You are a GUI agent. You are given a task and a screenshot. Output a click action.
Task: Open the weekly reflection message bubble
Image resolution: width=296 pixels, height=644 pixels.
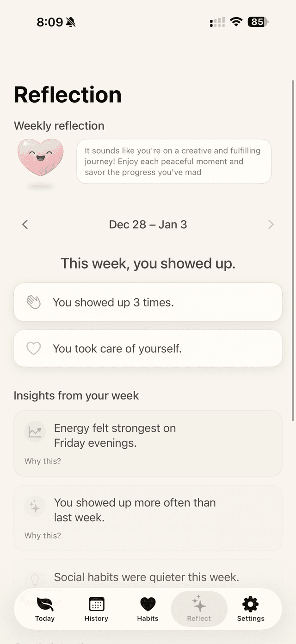coord(174,162)
